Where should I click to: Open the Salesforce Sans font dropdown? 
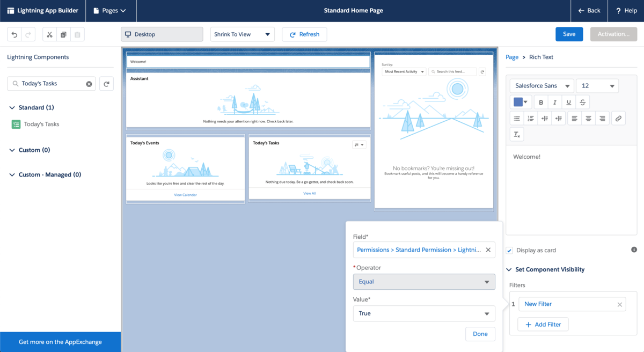click(542, 86)
